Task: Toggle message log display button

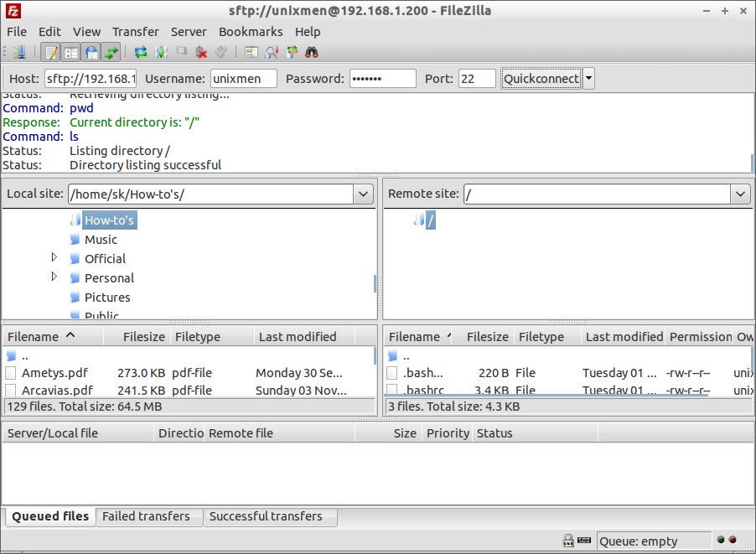Action: (51, 52)
